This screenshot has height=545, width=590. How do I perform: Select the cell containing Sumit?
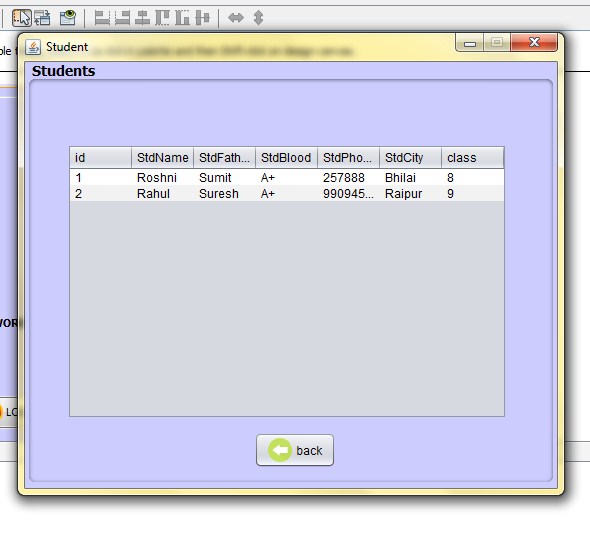pos(225,177)
